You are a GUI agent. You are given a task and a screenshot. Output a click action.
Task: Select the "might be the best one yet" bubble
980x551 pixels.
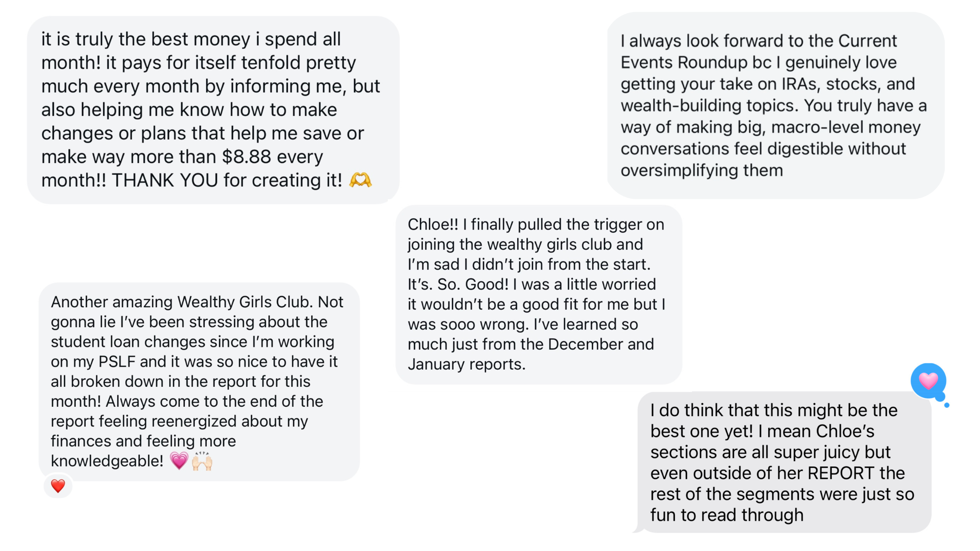coord(784,462)
